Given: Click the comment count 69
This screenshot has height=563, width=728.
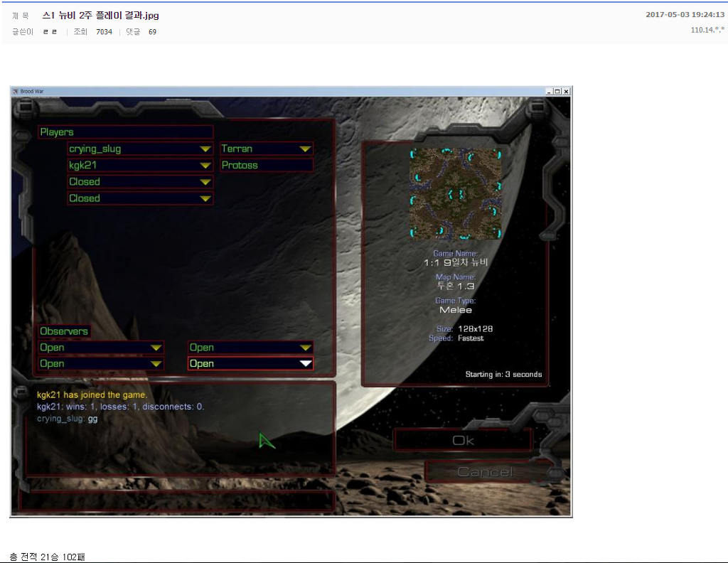Looking at the screenshot, I should coord(152,32).
